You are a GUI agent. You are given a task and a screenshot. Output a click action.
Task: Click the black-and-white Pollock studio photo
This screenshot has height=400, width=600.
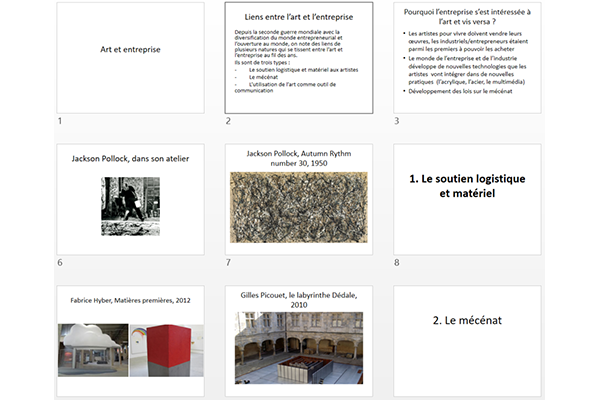[130, 206]
